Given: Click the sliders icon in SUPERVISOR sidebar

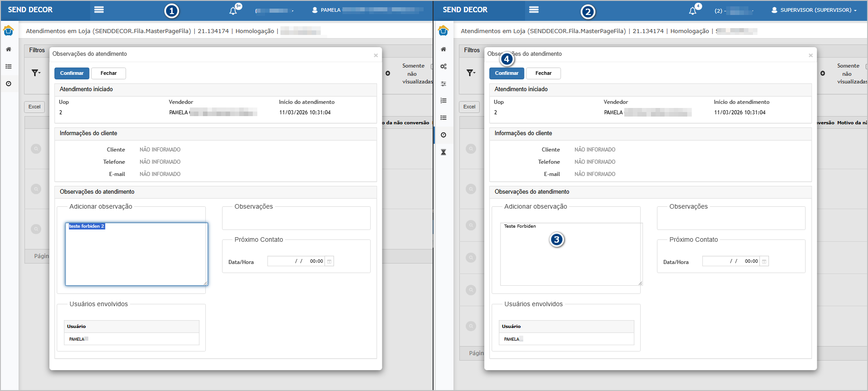Looking at the screenshot, I should (444, 83).
